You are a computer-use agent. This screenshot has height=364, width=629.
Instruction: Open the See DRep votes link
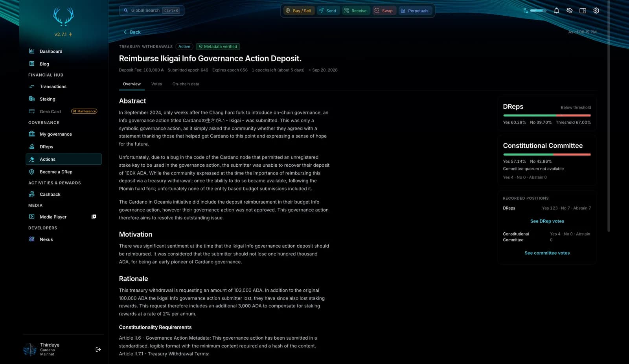tap(547, 221)
